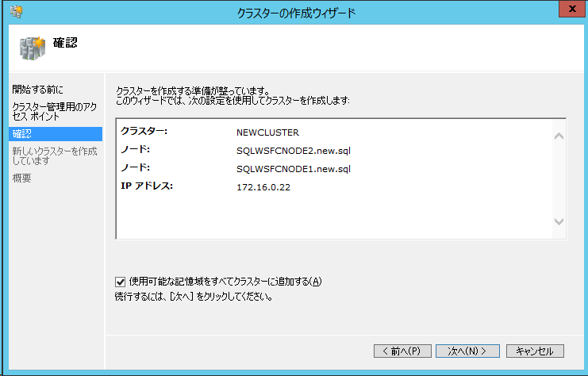Proceed with the 次へ(N) > button
The width and height of the screenshot is (588, 376).
pyautogui.click(x=467, y=351)
